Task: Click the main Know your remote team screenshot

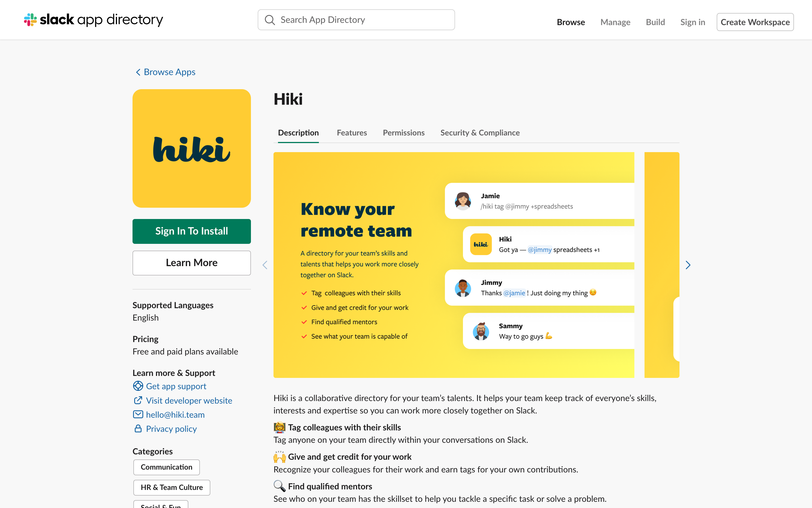Action: 454,265
